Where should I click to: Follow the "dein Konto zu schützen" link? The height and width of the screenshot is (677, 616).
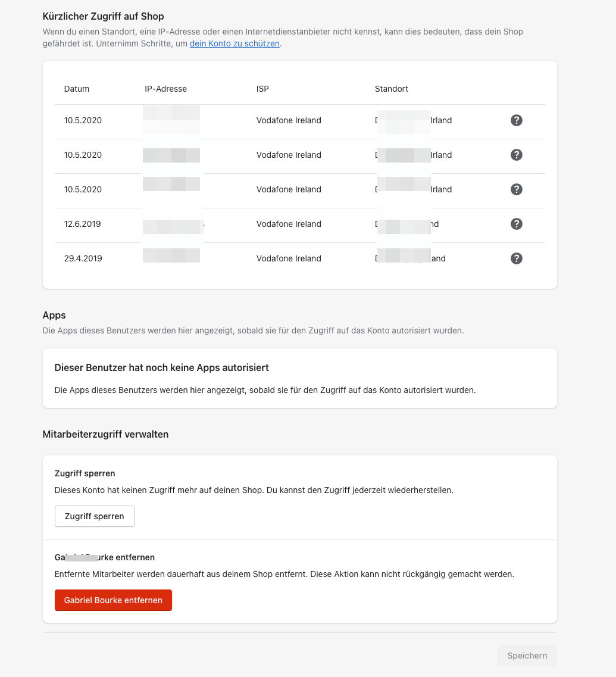tap(234, 43)
